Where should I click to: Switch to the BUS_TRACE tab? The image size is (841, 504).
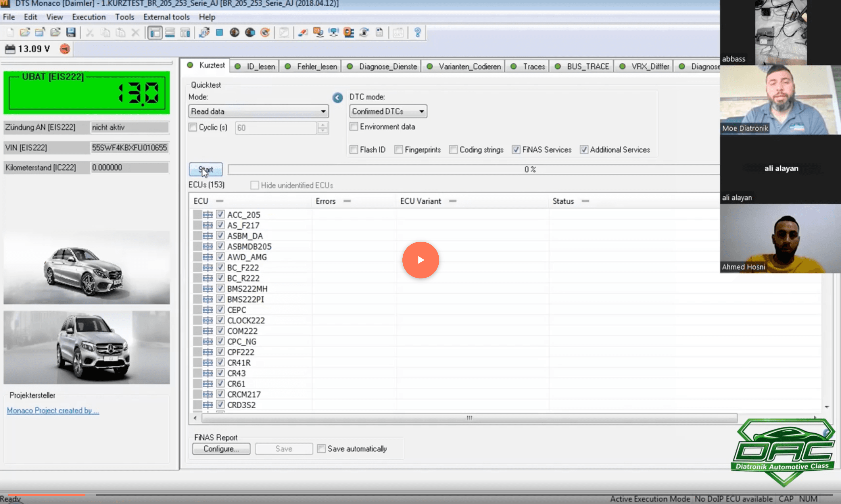click(582, 66)
